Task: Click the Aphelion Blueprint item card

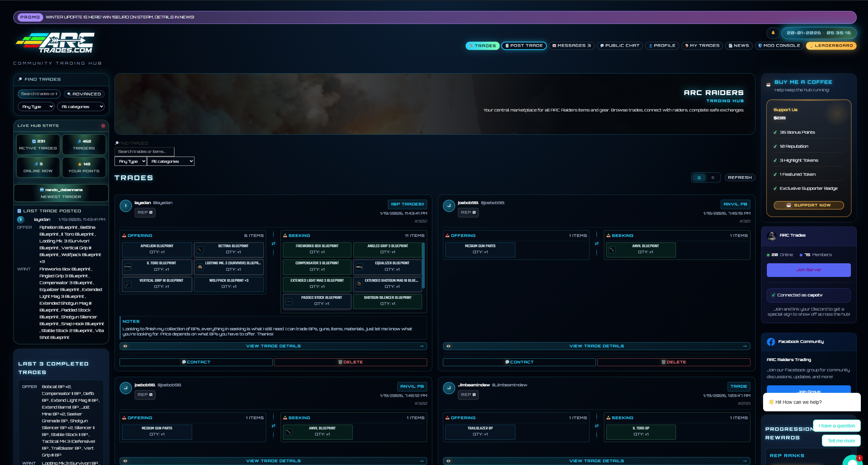Action: 157,250
